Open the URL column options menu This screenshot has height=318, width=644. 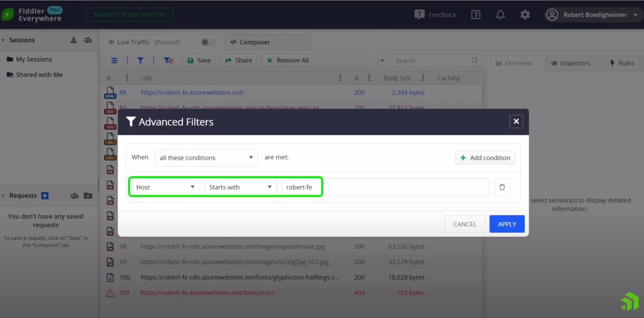(340, 78)
